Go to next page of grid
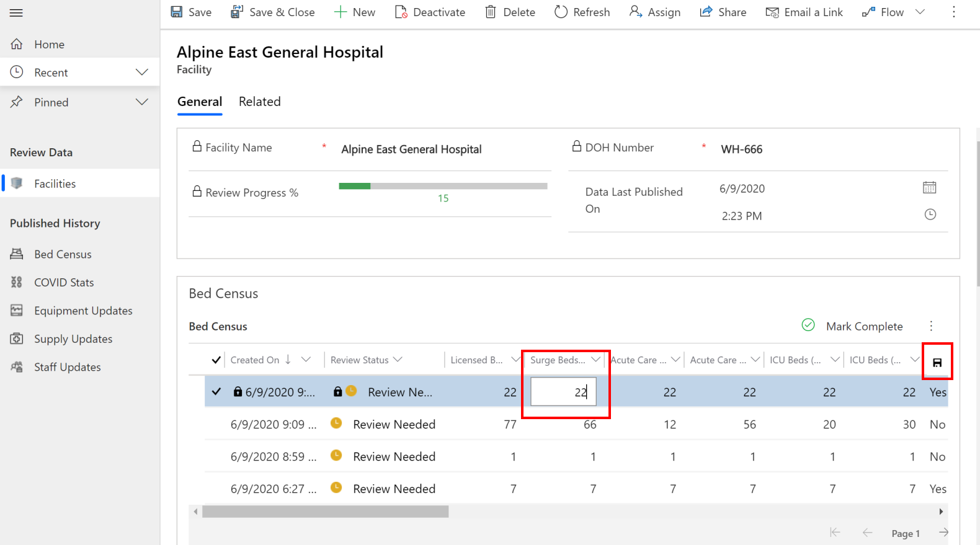Image resolution: width=980 pixels, height=545 pixels. (x=943, y=532)
